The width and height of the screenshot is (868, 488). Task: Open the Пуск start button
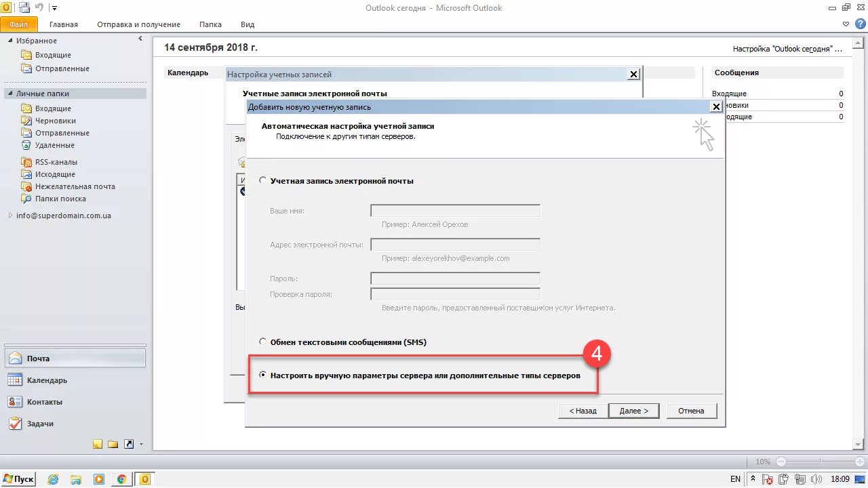pos(18,479)
